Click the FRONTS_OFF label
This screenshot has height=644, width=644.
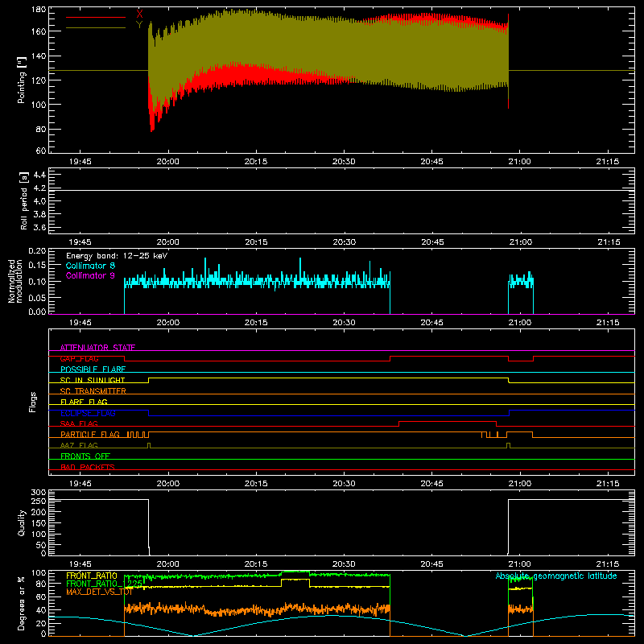85,456
